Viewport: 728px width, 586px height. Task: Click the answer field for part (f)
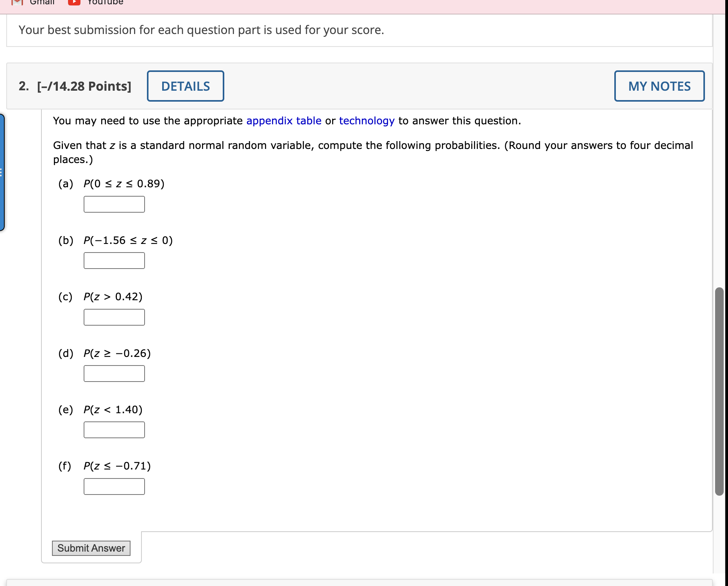114,486
